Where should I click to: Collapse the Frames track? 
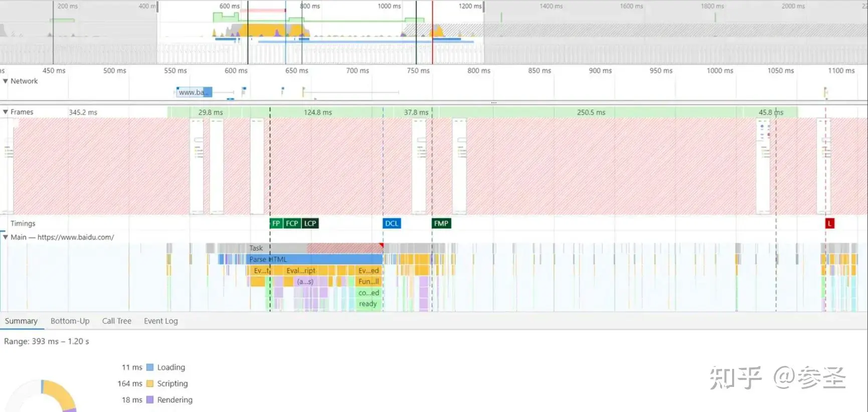click(x=6, y=112)
